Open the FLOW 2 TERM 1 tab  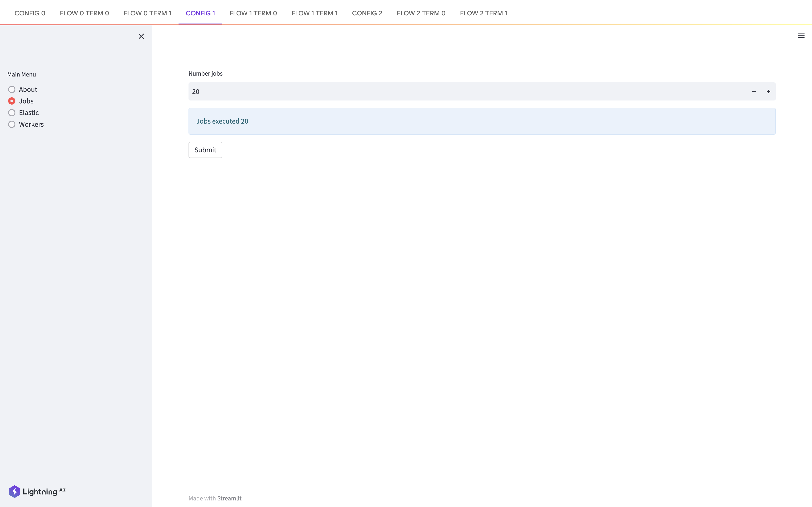tap(483, 13)
